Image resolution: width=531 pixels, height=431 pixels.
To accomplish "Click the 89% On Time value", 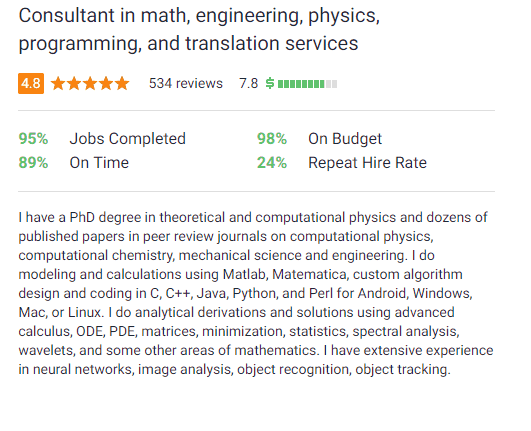I will point(33,163).
